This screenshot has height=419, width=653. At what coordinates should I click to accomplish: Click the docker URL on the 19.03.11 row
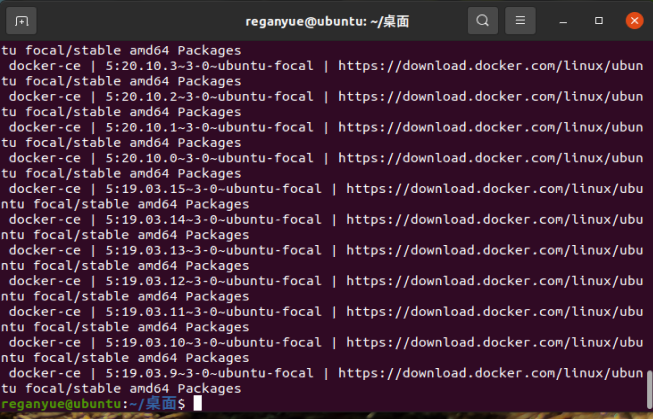[495, 312]
